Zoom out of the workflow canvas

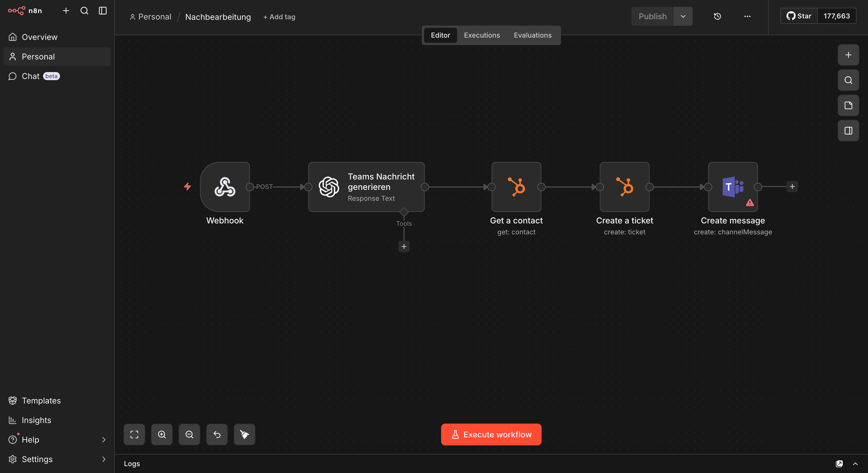click(189, 435)
